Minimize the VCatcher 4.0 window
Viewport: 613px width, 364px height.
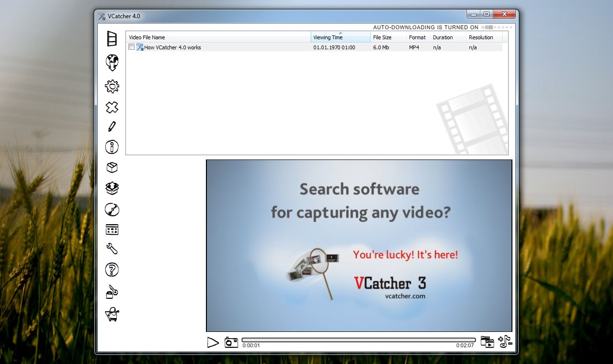click(474, 14)
